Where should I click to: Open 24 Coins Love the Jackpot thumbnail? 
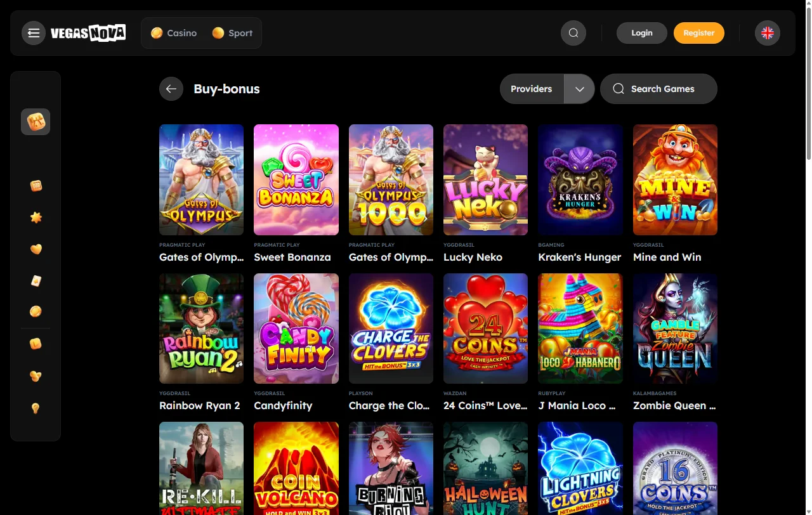point(485,329)
